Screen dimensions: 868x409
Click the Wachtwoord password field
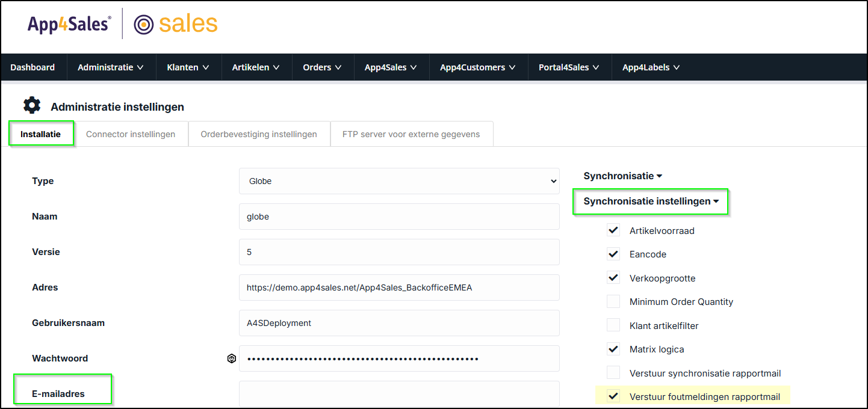coord(399,358)
